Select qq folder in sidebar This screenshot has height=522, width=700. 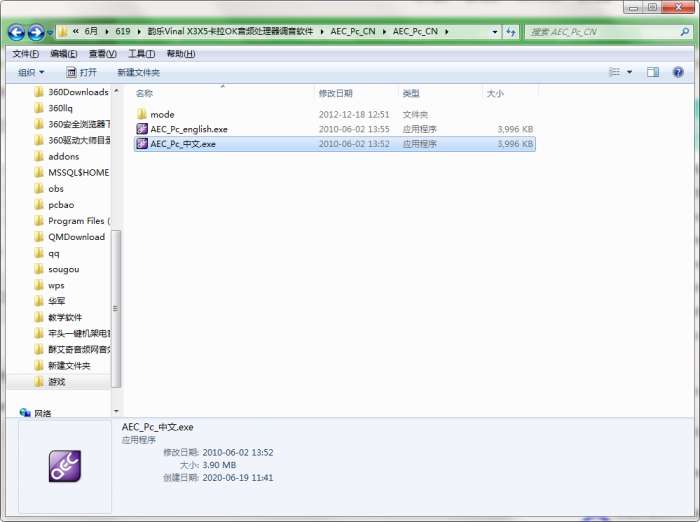point(47,253)
